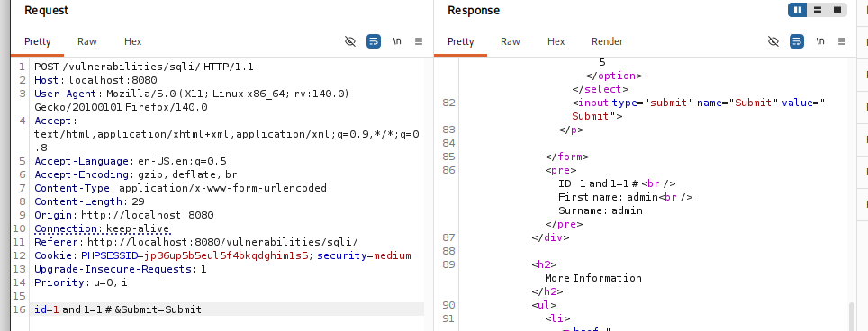The image size is (868, 331).
Task: Click the 'Content-Length: 29' header
Action: pyautogui.click(x=90, y=201)
